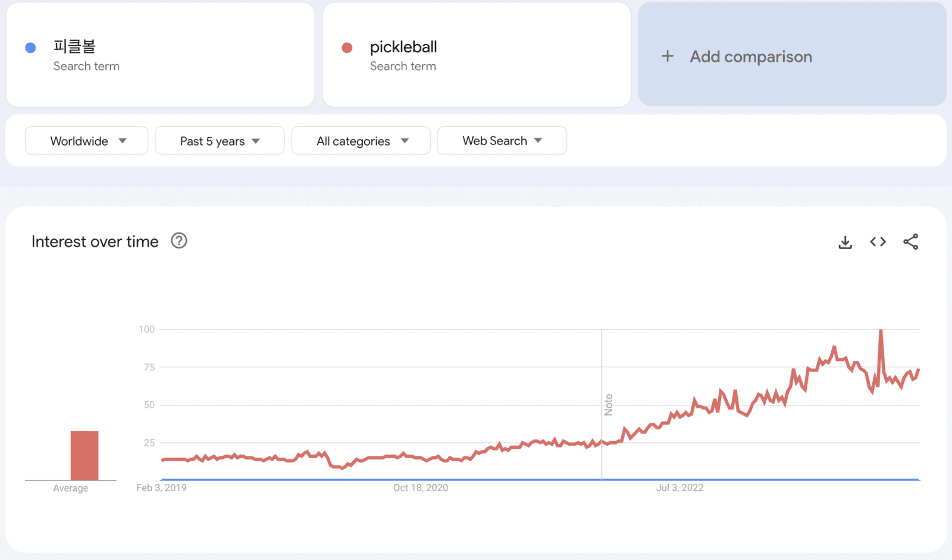Download the Interest over time chart data
The image size is (952, 560).
pos(845,242)
